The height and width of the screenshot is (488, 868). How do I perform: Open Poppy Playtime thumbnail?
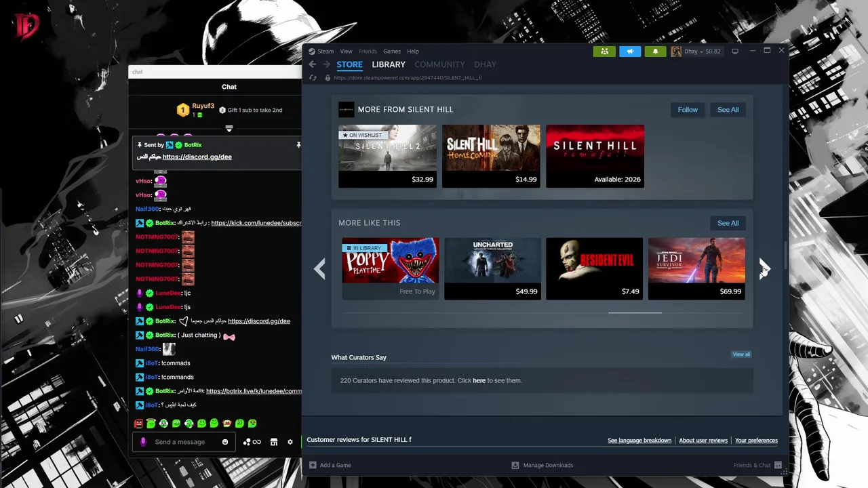click(391, 268)
